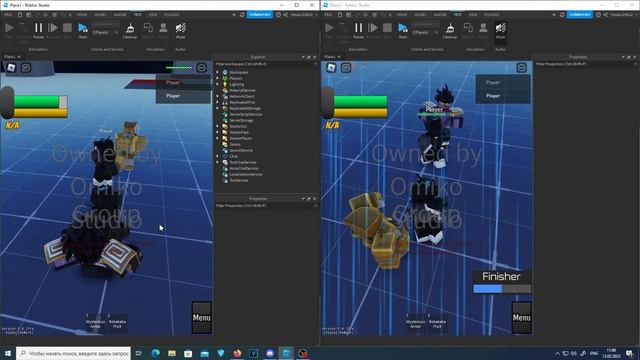Expand the StarterPlayer node in Explorer

click(x=218, y=138)
